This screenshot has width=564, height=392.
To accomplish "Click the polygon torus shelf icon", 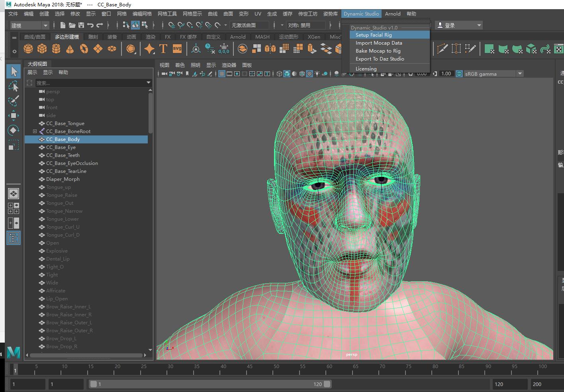I will pyautogui.click(x=84, y=49).
